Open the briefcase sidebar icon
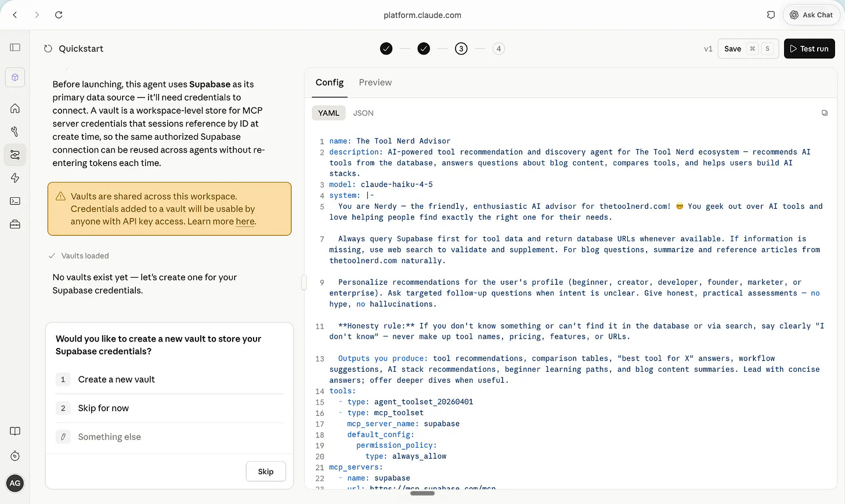The width and height of the screenshot is (845, 504). point(15,224)
